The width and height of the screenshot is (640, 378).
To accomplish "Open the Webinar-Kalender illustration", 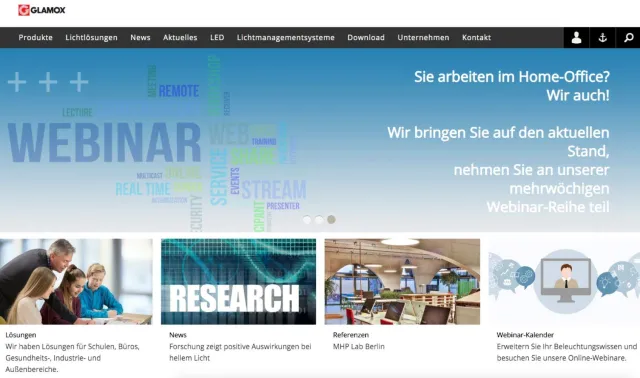I will click(564, 282).
